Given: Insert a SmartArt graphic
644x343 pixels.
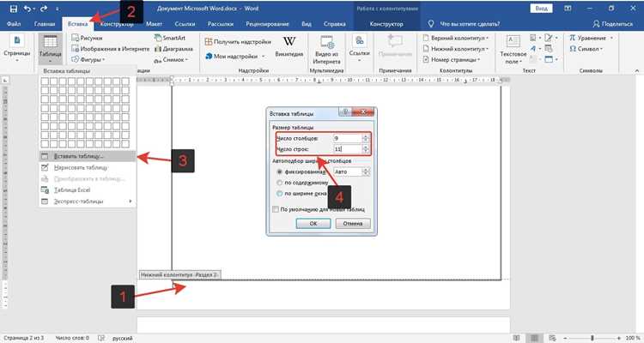Looking at the screenshot, I should [170, 38].
